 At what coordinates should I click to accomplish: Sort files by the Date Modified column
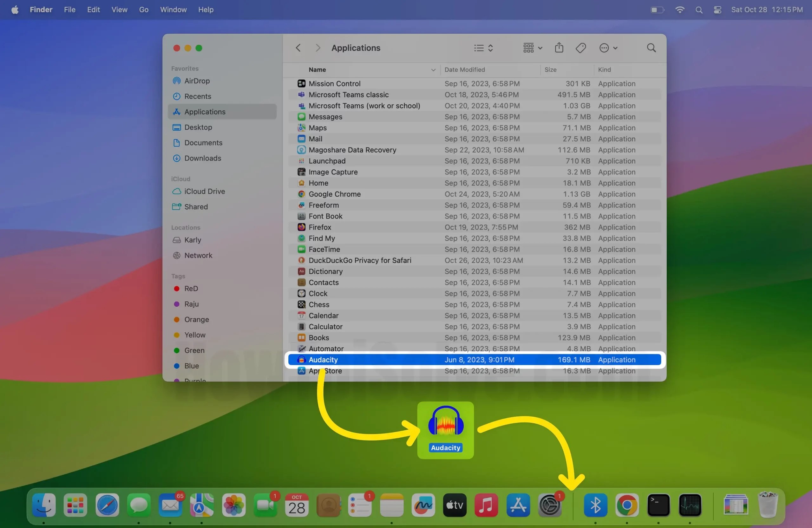coord(465,69)
